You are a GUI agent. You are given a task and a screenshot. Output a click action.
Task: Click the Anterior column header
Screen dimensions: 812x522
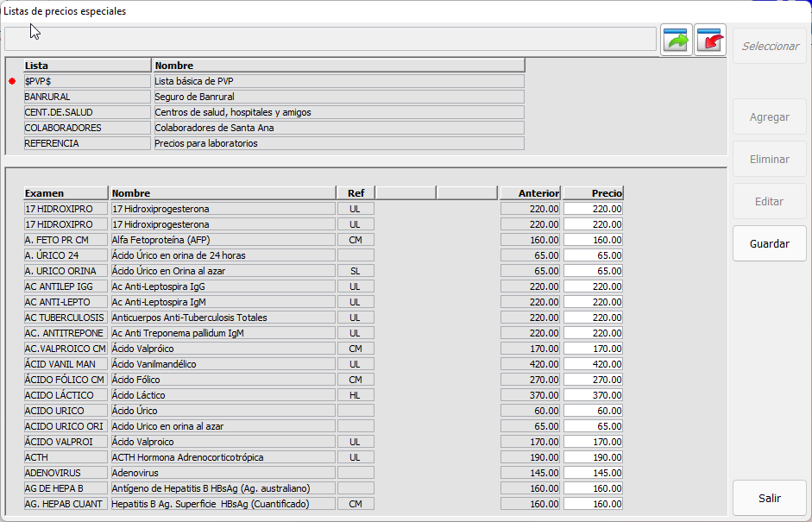click(530, 193)
